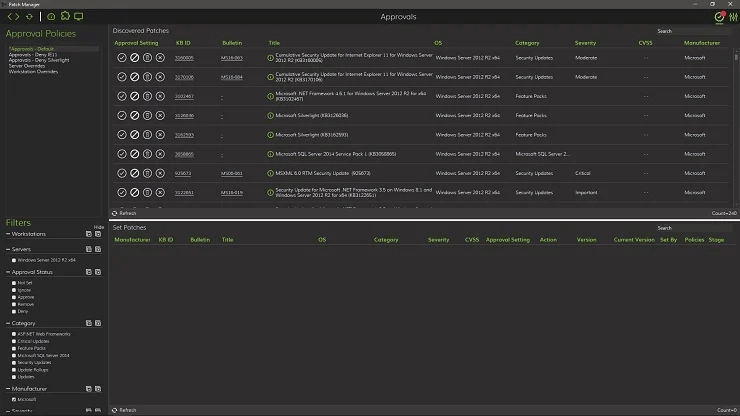
Task: Check the Critical Updates category filter
Action: pos(14,341)
